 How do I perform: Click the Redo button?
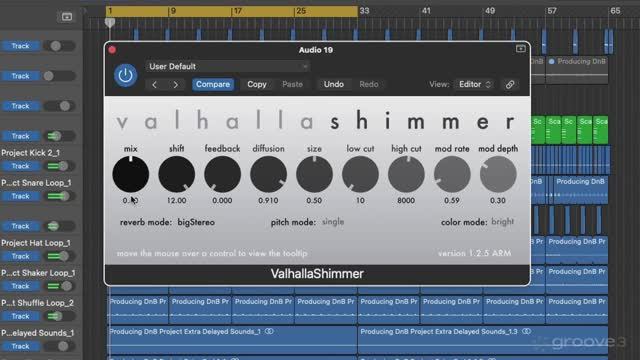pos(369,84)
